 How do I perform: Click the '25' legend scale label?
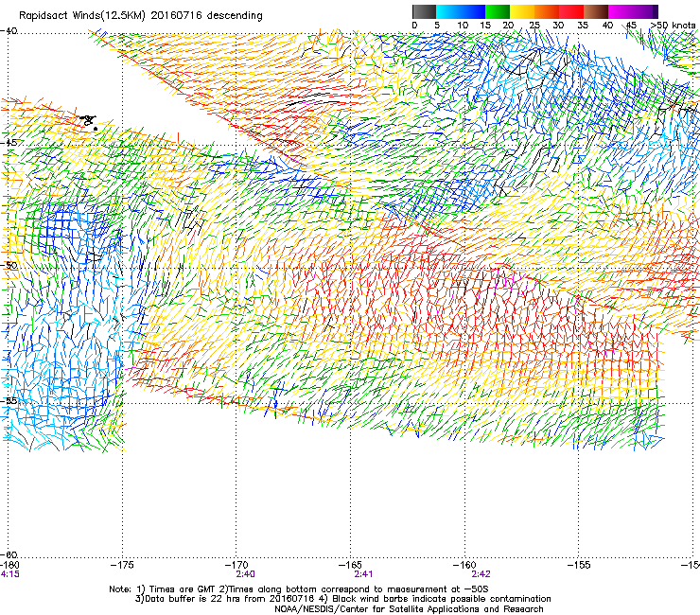click(534, 25)
